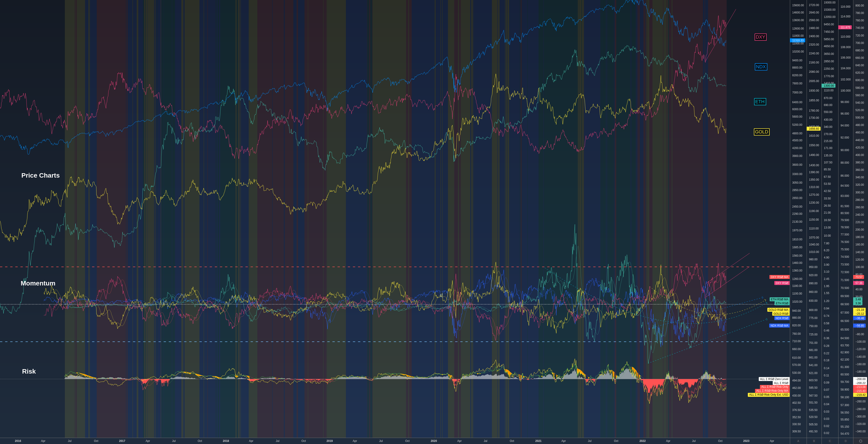Select the Price Charts text annotation

click(x=40, y=176)
